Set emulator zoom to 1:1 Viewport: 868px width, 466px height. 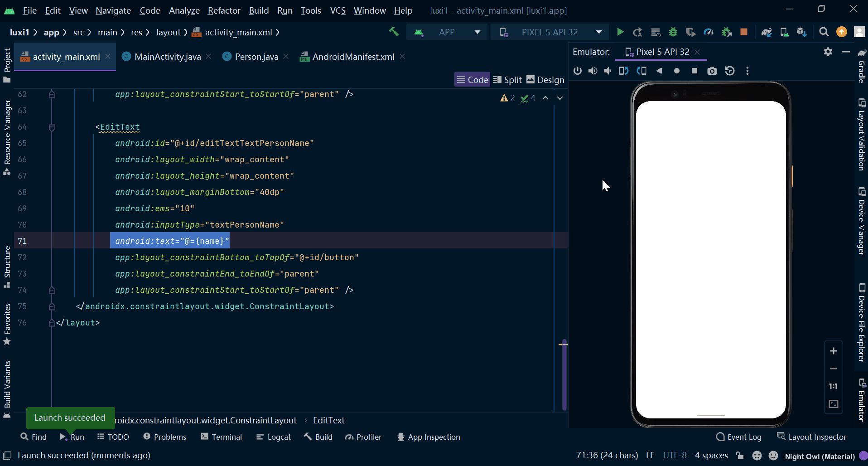click(x=834, y=386)
